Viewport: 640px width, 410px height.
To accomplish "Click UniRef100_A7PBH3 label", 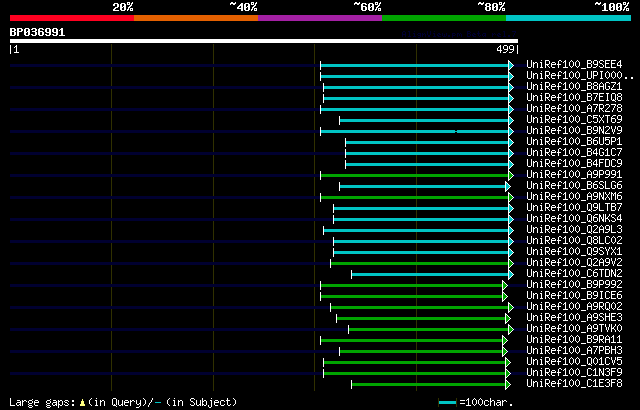I will pos(574,351).
